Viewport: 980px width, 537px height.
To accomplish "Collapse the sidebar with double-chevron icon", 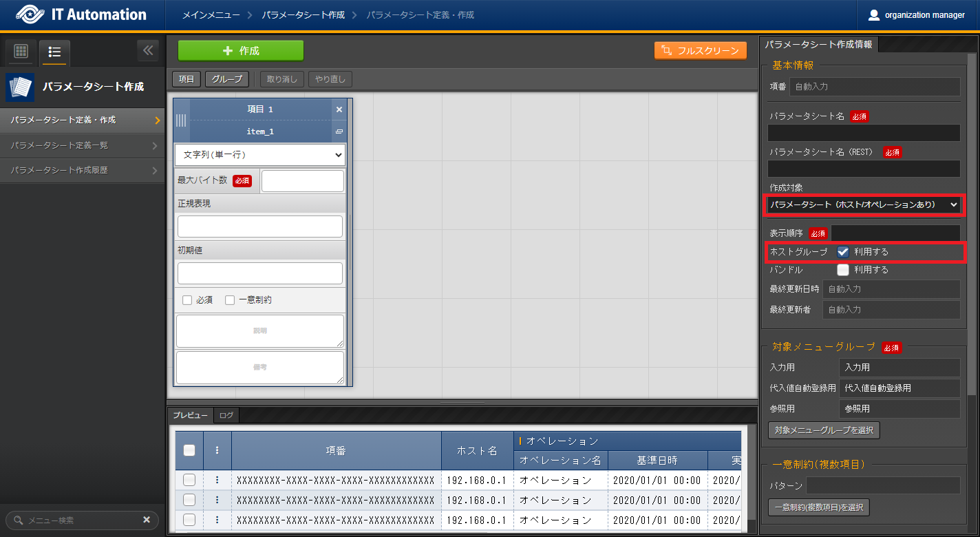I will pos(148,50).
